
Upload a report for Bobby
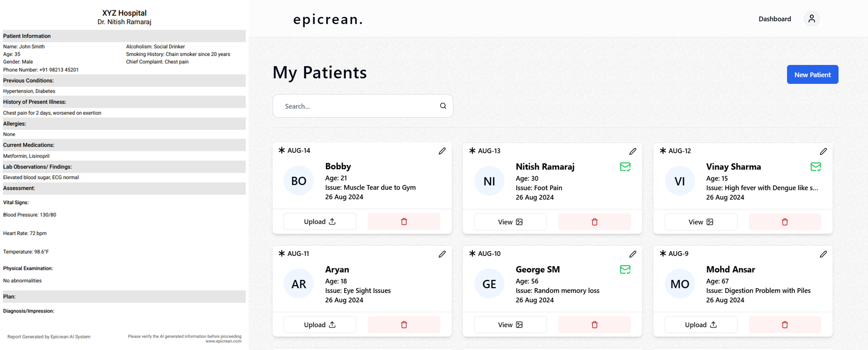319,221
